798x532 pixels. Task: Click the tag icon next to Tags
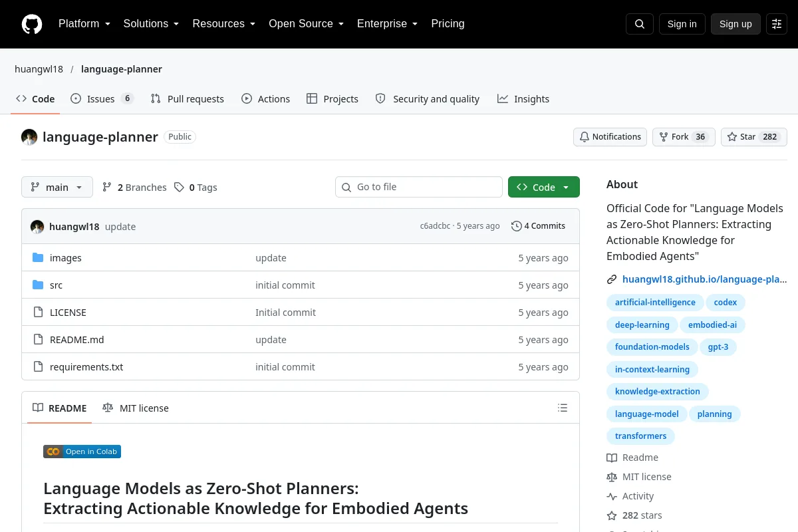(x=179, y=188)
